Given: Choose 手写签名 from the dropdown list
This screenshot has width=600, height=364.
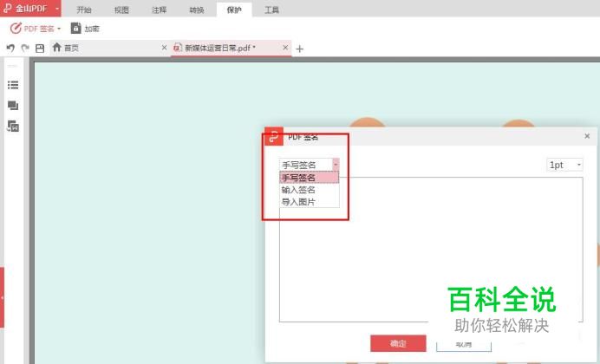Looking at the screenshot, I should coord(310,178).
